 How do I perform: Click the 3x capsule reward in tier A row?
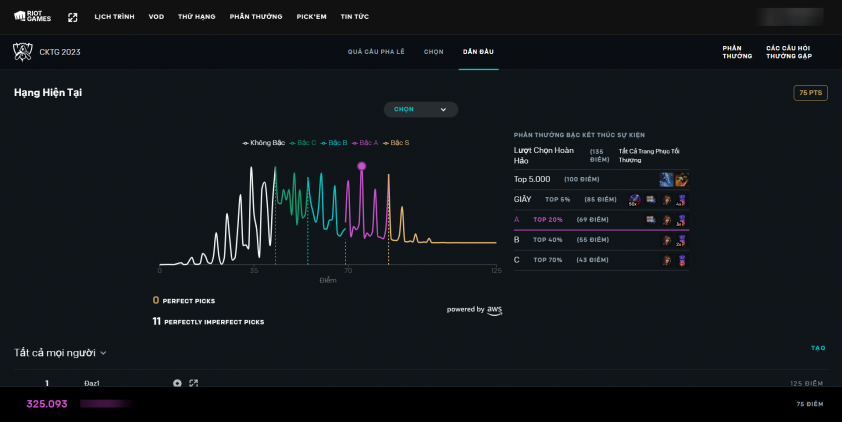[x=681, y=220]
